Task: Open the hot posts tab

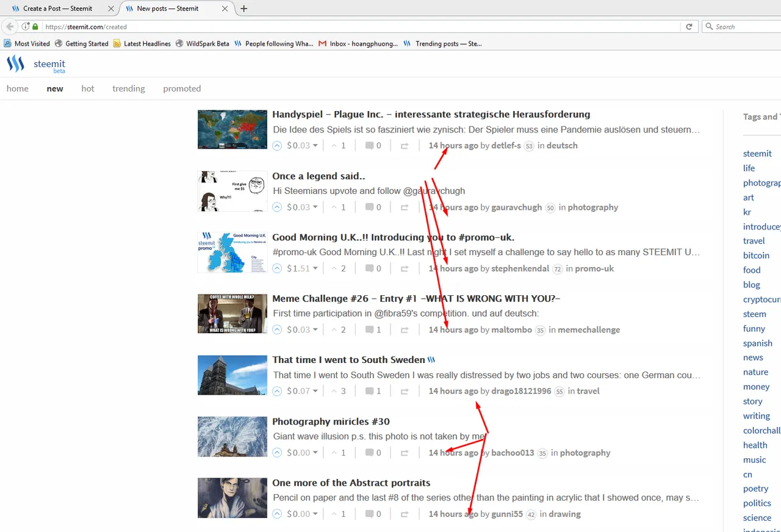Action: click(88, 88)
